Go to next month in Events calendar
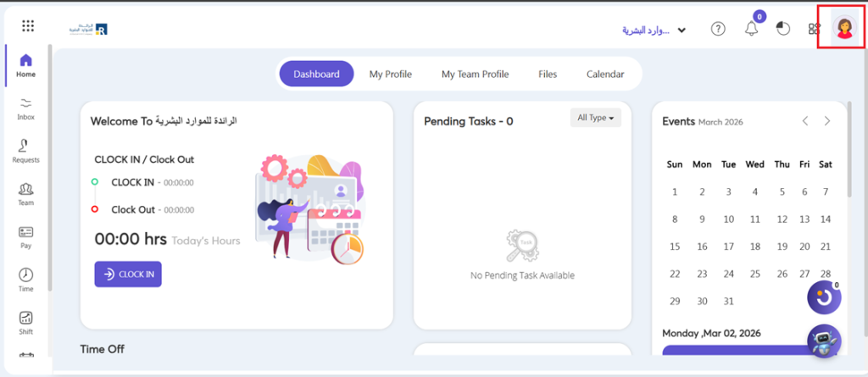The width and height of the screenshot is (868, 377). 827,121
